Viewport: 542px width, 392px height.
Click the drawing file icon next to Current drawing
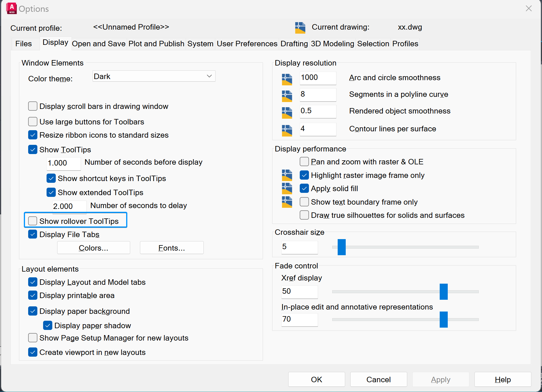300,28
